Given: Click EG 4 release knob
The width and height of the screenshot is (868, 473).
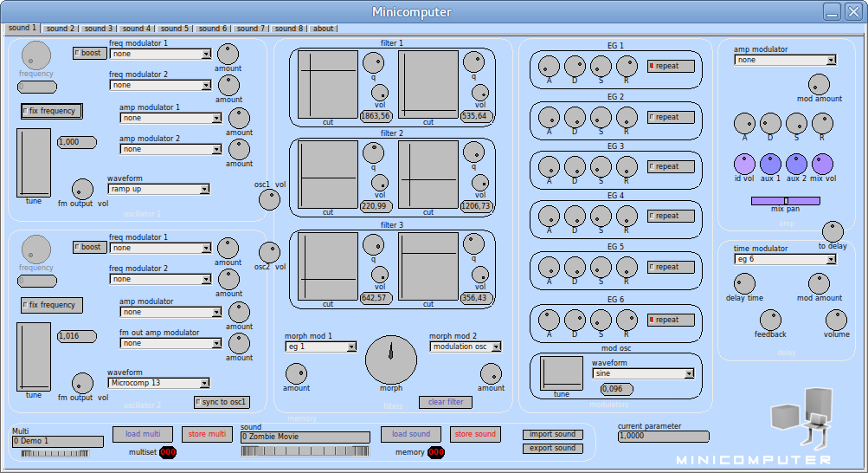Looking at the screenshot, I should (x=627, y=216).
